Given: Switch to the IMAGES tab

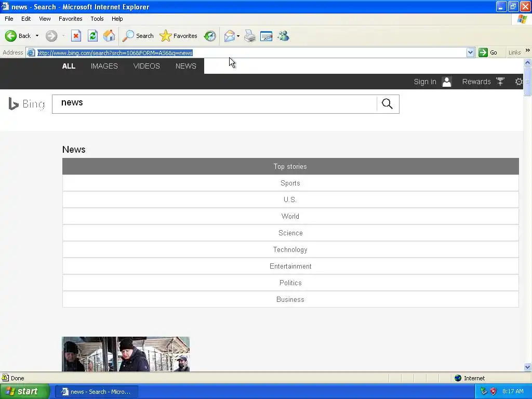Looking at the screenshot, I should click(x=104, y=66).
